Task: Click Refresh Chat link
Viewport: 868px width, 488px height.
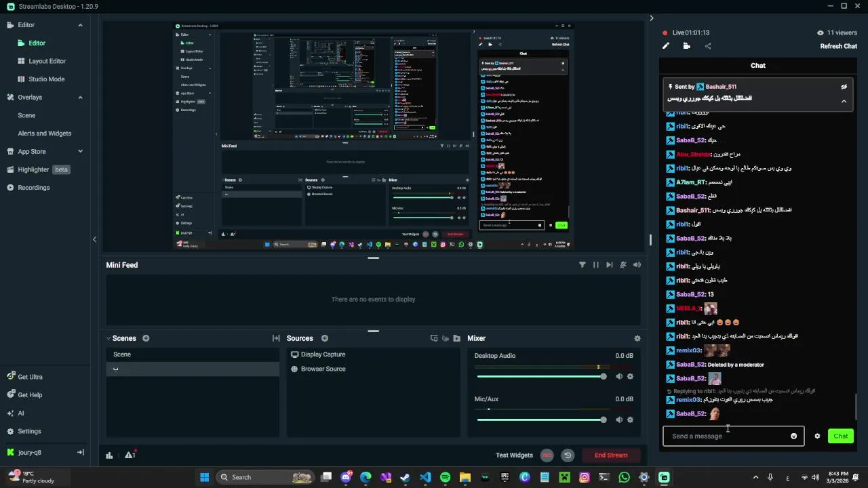Action: (838, 46)
